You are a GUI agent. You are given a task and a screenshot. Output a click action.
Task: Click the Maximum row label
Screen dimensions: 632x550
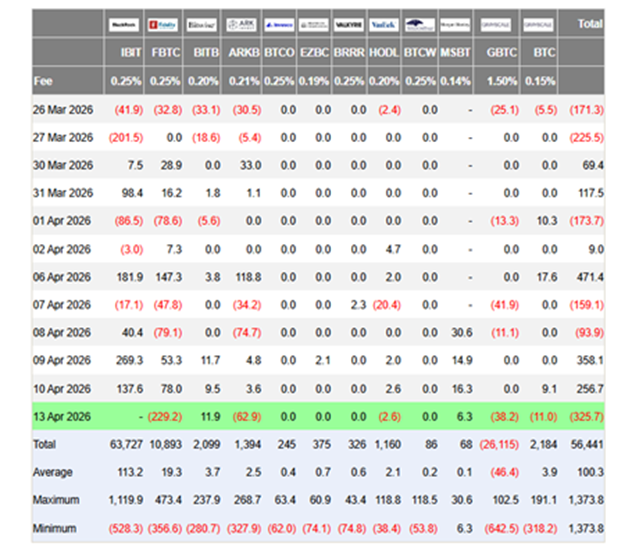[x=56, y=500]
